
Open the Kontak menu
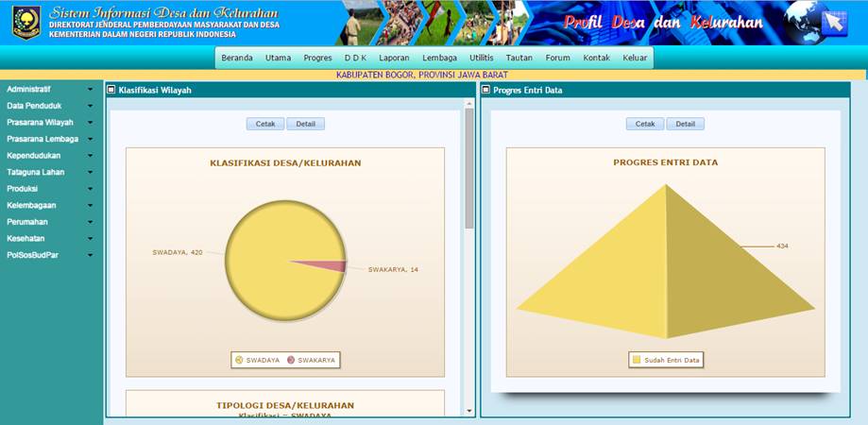coord(596,58)
